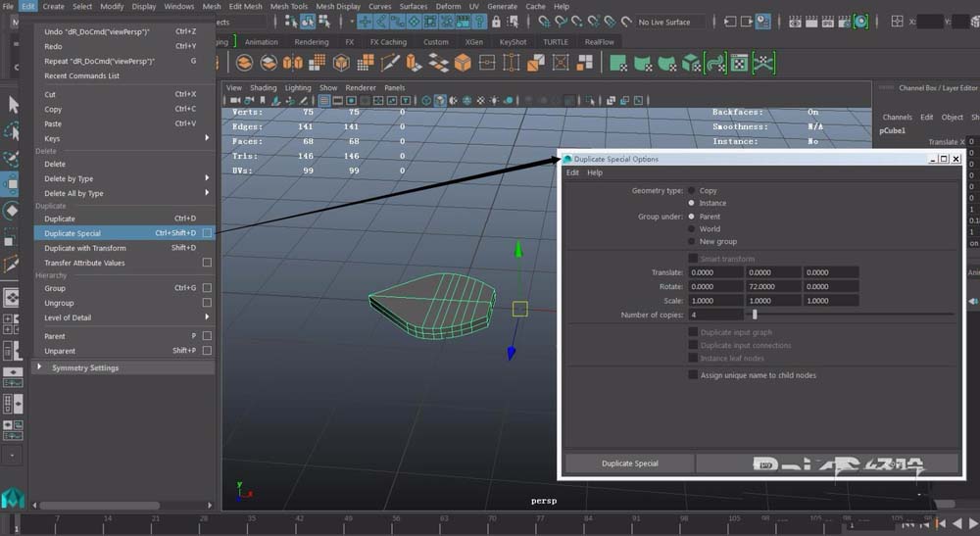Click the Cylindrical UV mapping icon
The height and width of the screenshot is (536, 980).
click(643, 63)
